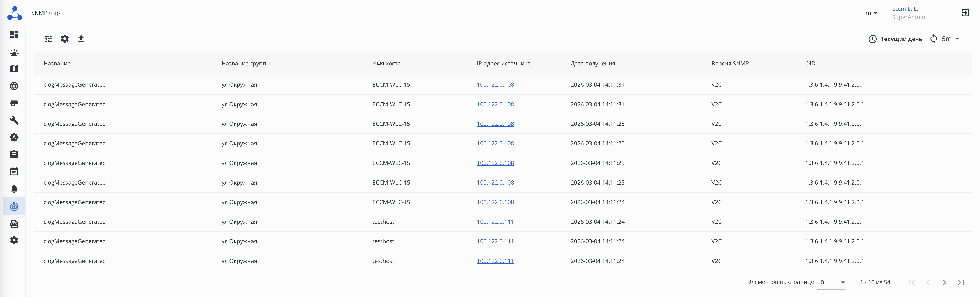Open the bell notifications icon in sidebar

[x=14, y=189]
